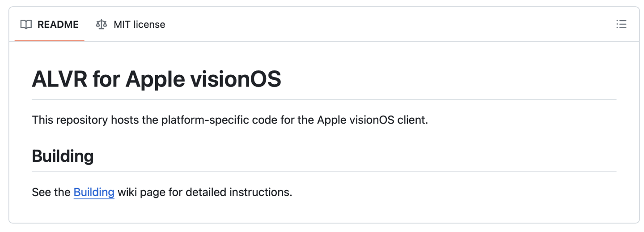This screenshot has width=644, height=232.
Task: Click the ALVR for Apple visionOS heading
Action: [157, 79]
